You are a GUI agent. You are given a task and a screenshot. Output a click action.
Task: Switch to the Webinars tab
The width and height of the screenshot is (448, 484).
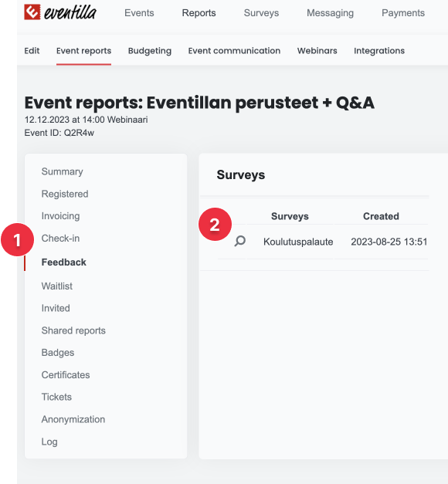pyautogui.click(x=317, y=51)
